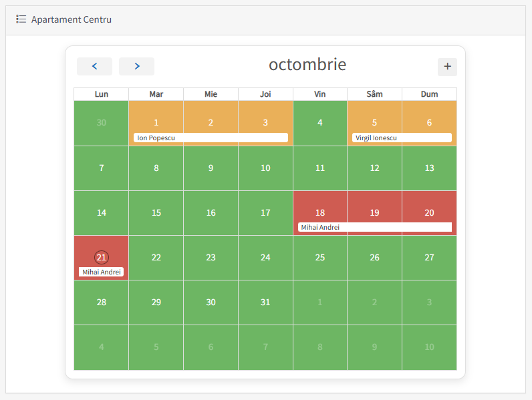The width and height of the screenshot is (532, 400).
Task: Select day number 2 in the orange row
Action: 211,123
